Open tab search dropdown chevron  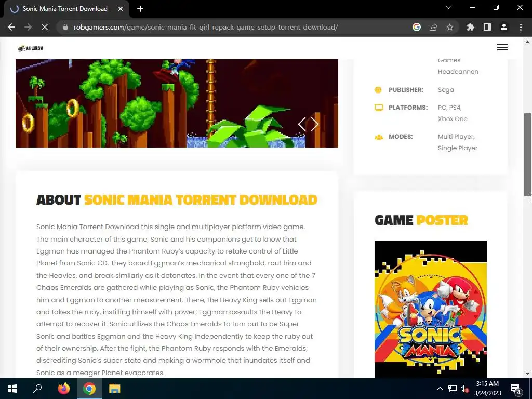448,7
